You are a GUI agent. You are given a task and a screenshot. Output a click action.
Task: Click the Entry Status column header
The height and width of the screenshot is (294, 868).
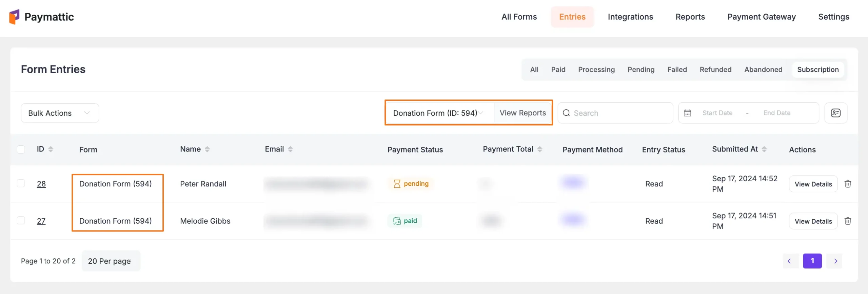[664, 149]
